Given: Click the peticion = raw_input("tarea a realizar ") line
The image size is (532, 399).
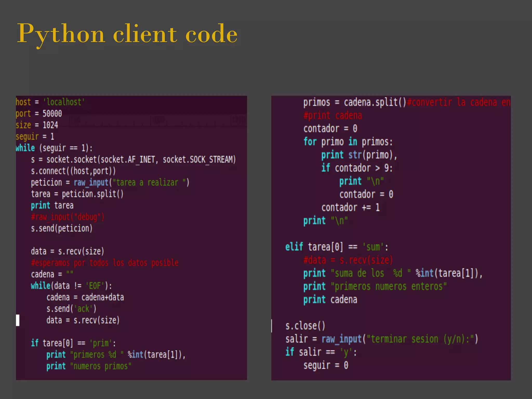Looking at the screenshot, I should pyautogui.click(x=110, y=183).
